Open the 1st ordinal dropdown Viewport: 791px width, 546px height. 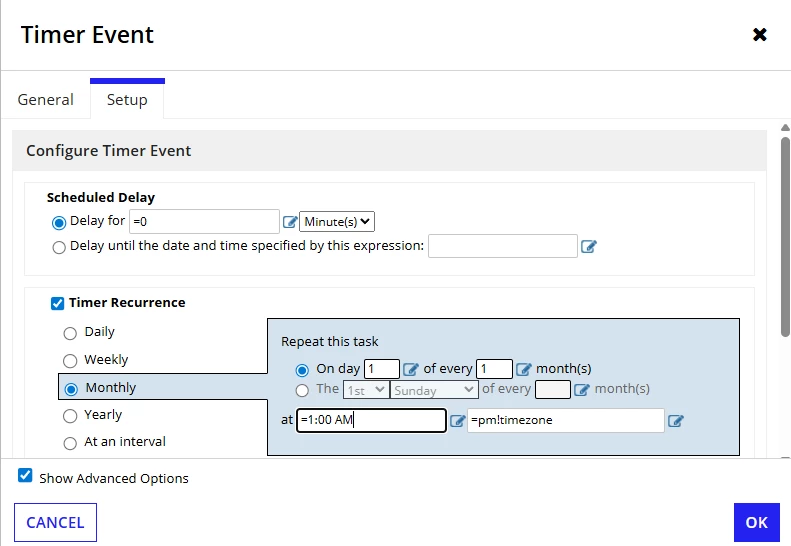(x=366, y=390)
